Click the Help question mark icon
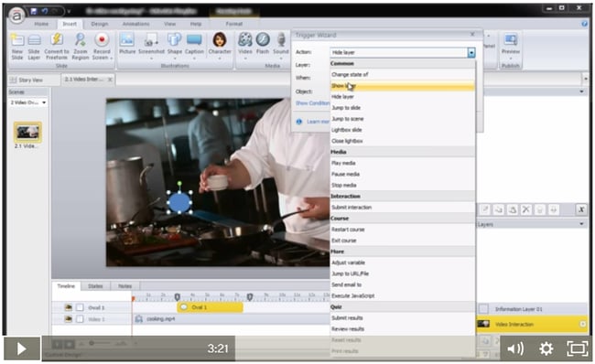 [584, 24]
